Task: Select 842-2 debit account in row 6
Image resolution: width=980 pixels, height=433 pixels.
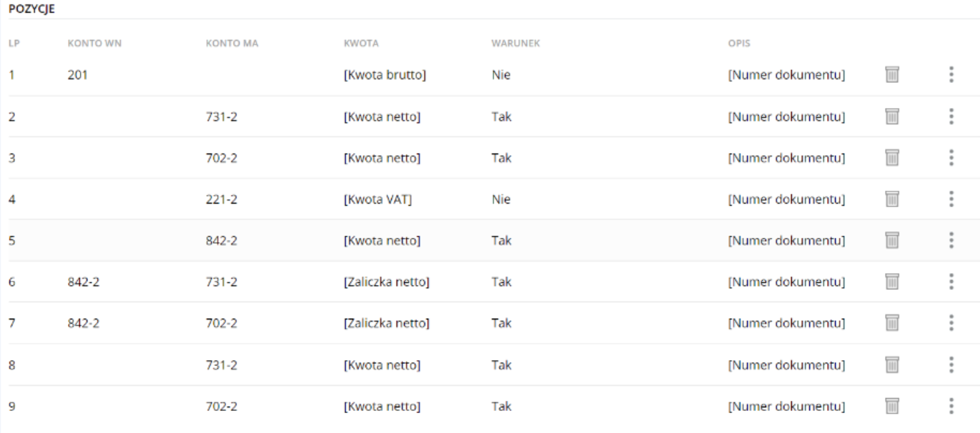Action: pos(82,282)
